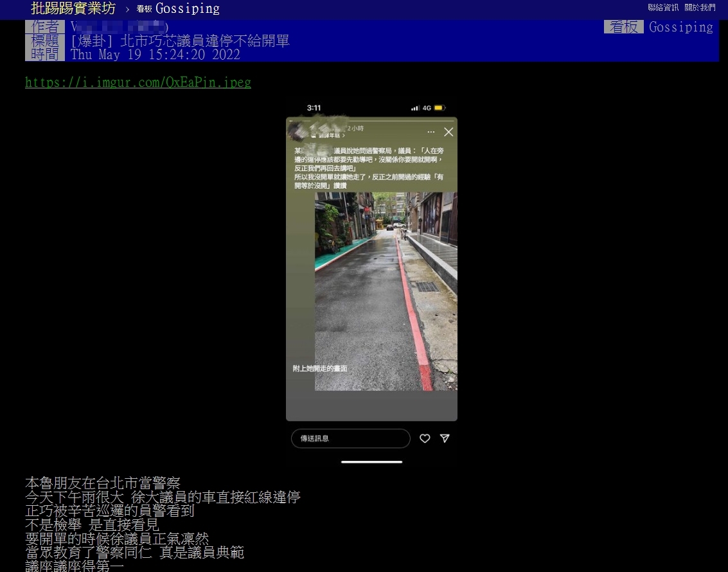Click the line 要開單的時候徐議員正氣凜然

[x=117, y=539]
